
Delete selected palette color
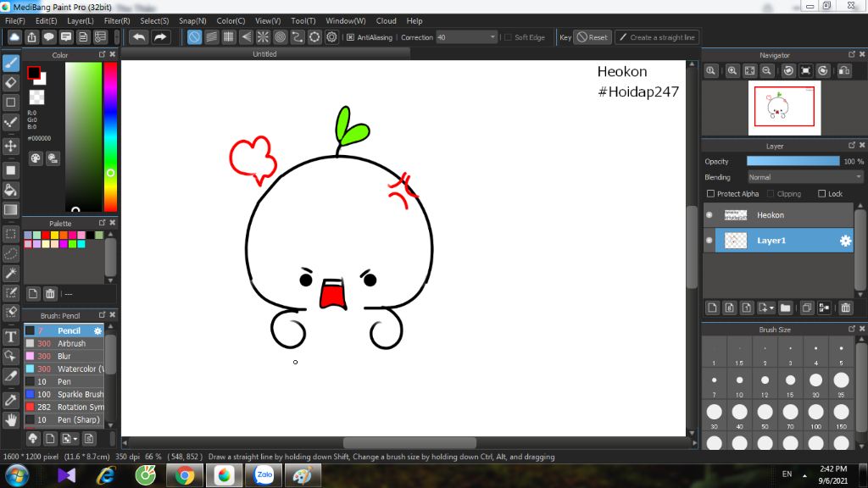click(50, 294)
